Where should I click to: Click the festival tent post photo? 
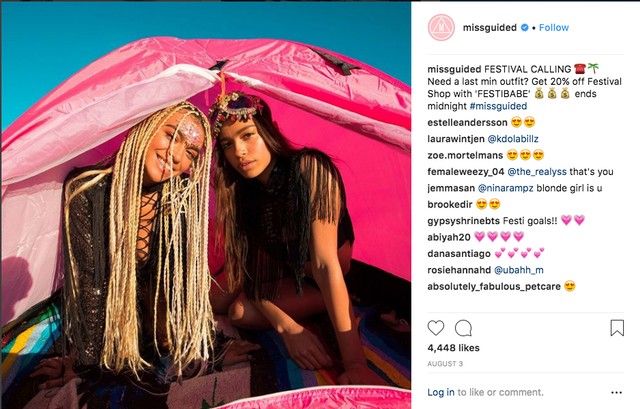(206, 205)
